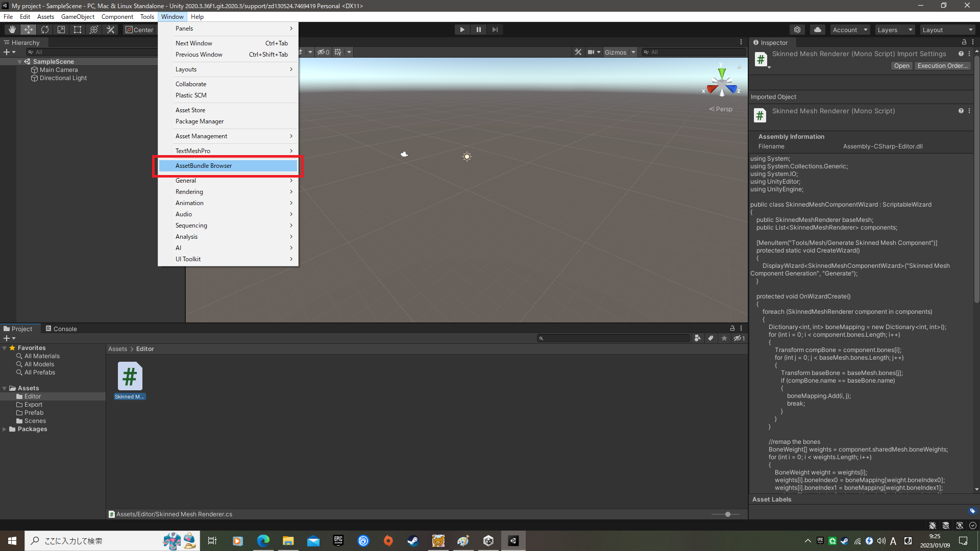Select the Rotate tool
980x551 pixels.
(x=45, y=30)
